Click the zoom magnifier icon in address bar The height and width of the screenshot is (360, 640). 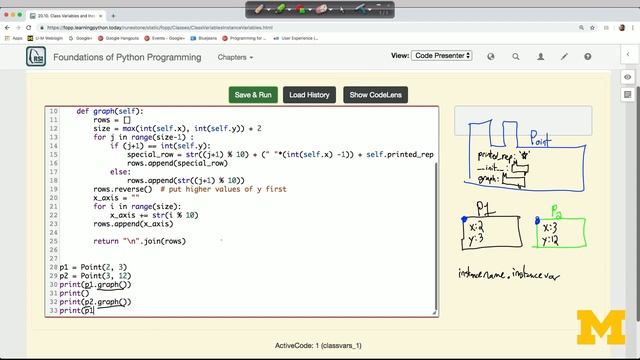(x=581, y=27)
